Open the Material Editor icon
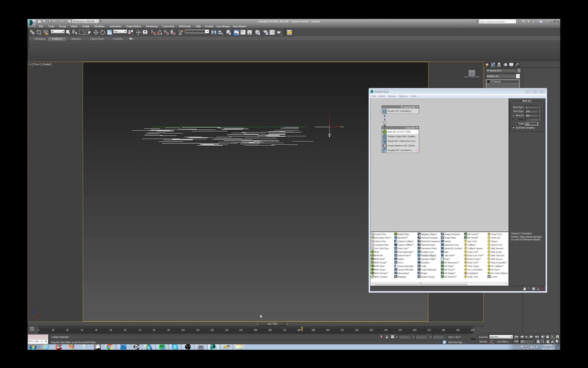This screenshot has height=368, width=588. click(x=258, y=32)
